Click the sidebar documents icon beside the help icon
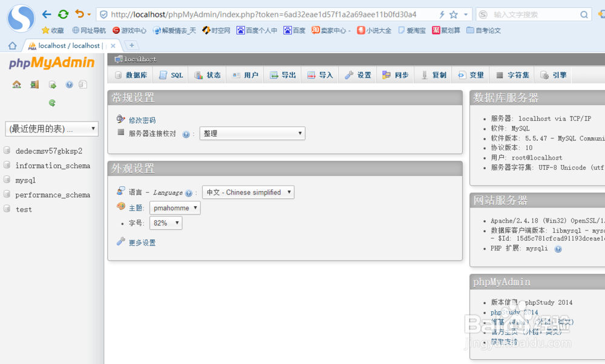 [82, 85]
